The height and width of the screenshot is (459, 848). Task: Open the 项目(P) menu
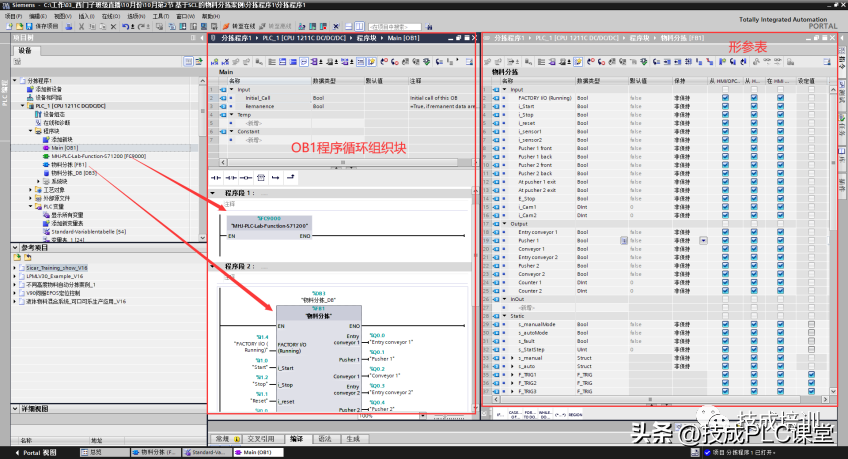(13, 16)
